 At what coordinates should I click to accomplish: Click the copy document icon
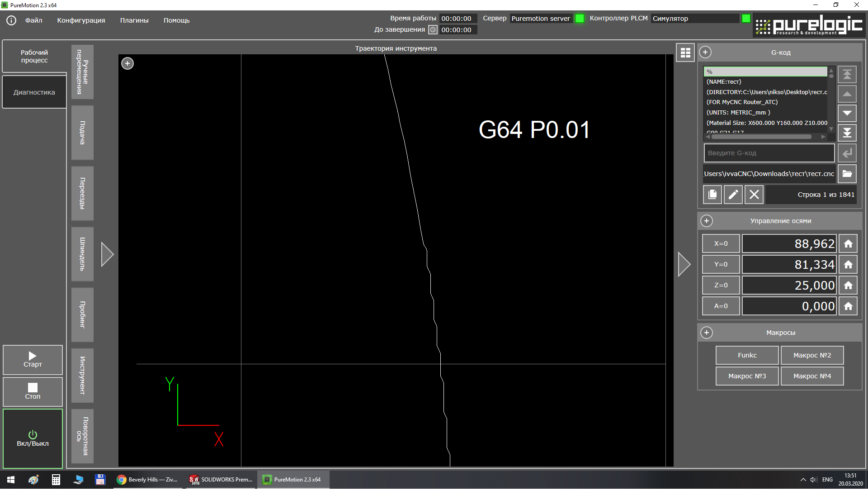coord(712,195)
